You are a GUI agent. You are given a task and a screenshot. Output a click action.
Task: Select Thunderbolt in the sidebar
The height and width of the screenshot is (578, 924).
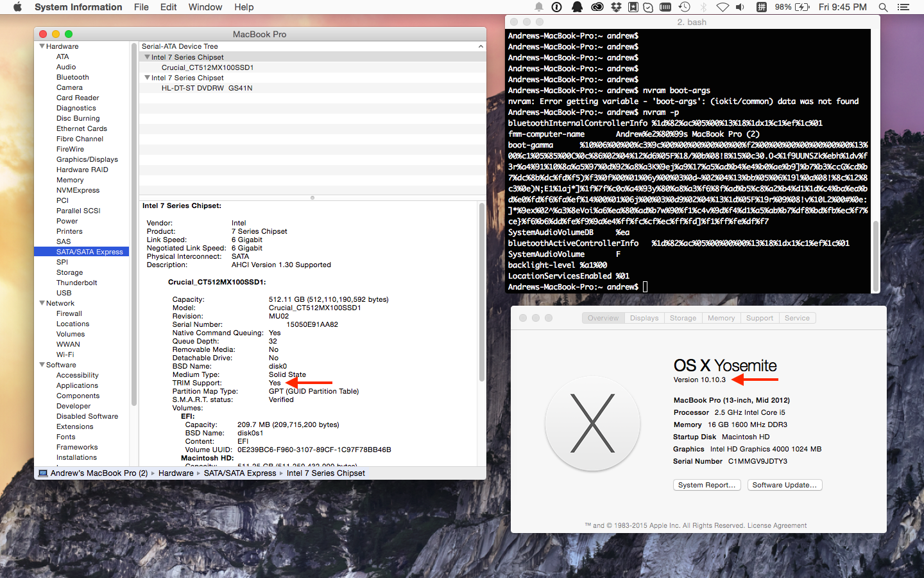point(77,283)
